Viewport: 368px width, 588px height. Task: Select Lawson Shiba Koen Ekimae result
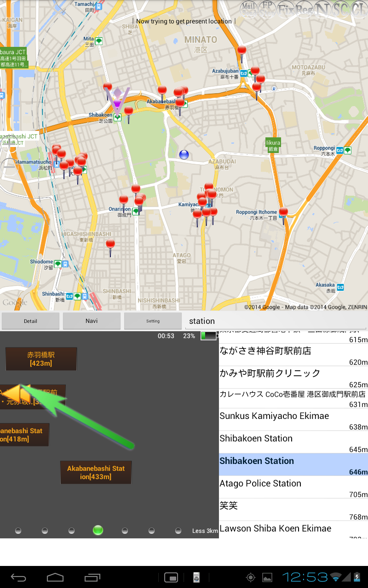point(293,530)
